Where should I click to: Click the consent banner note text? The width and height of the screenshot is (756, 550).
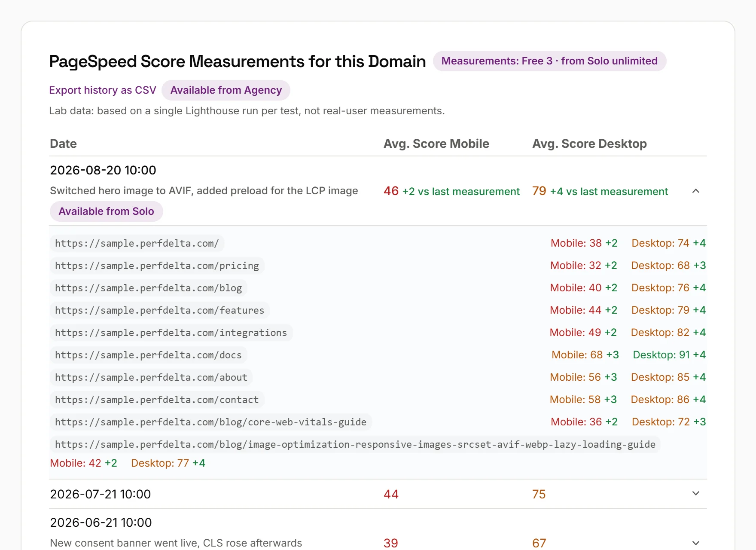(x=176, y=543)
